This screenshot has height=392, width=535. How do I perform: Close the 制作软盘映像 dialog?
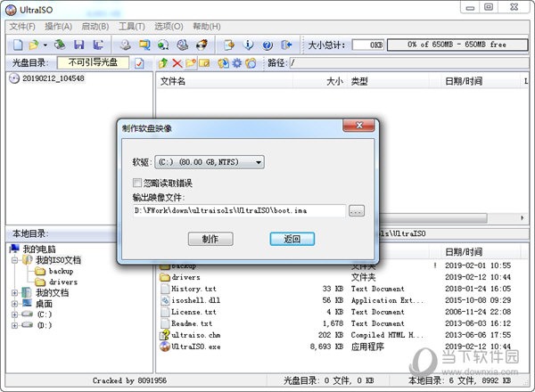coord(359,126)
